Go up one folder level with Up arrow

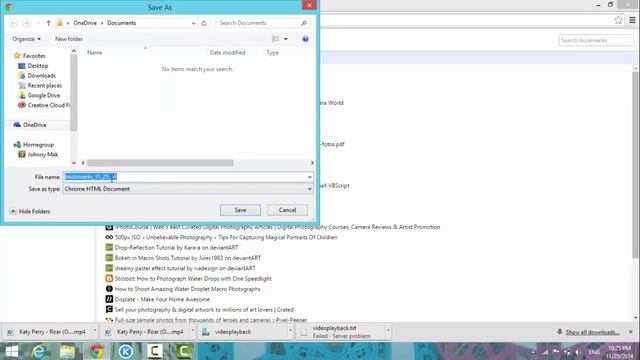(49, 23)
